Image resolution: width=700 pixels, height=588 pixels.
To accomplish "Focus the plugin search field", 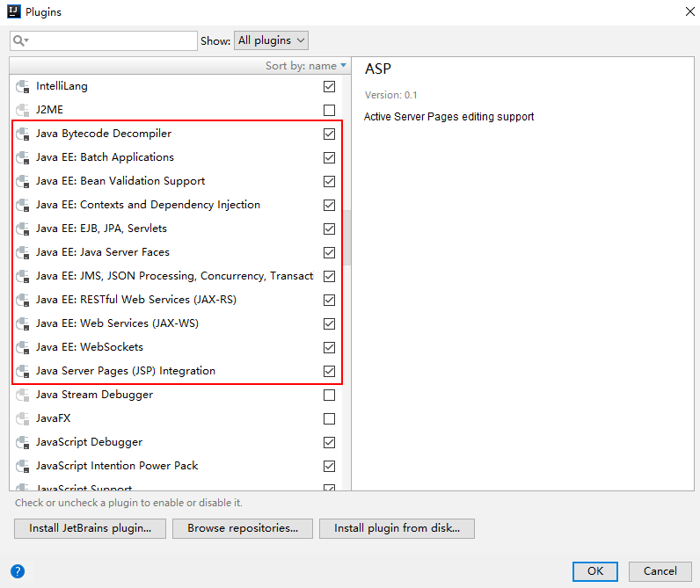I will tap(104, 40).
